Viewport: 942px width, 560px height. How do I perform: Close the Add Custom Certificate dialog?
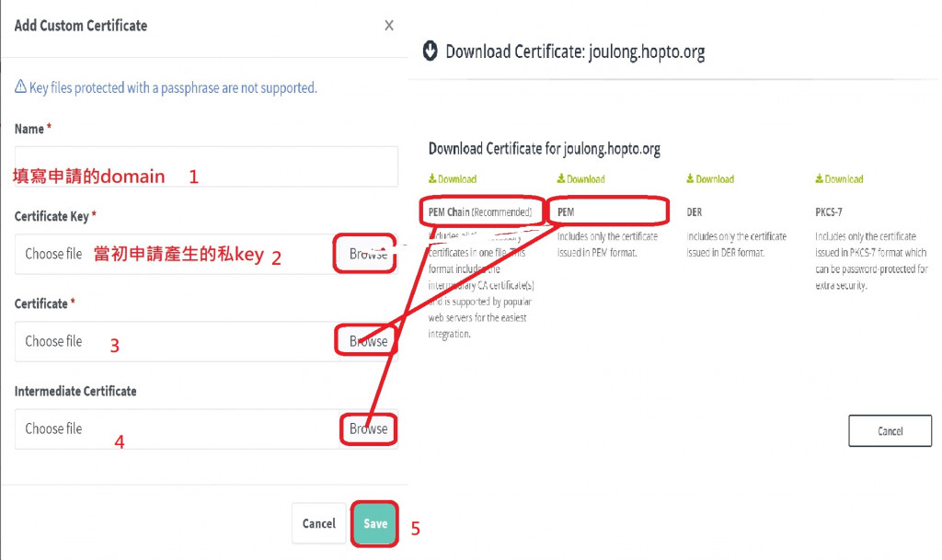point(389,25)
